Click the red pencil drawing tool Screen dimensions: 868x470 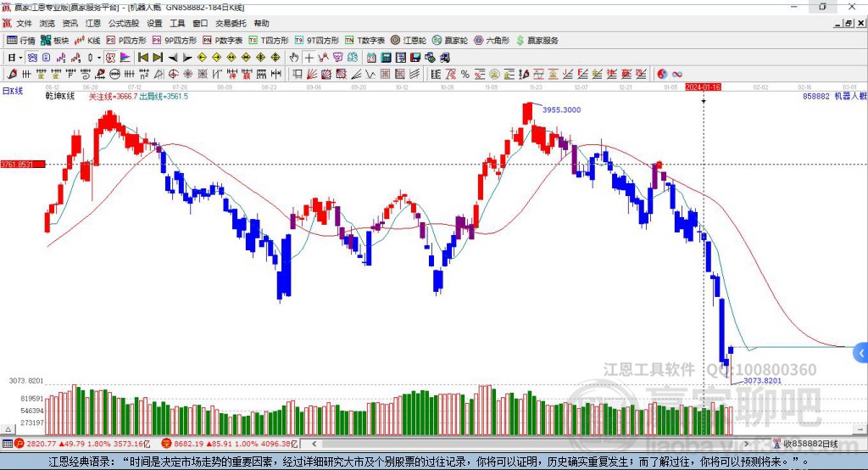click(12, 74)
